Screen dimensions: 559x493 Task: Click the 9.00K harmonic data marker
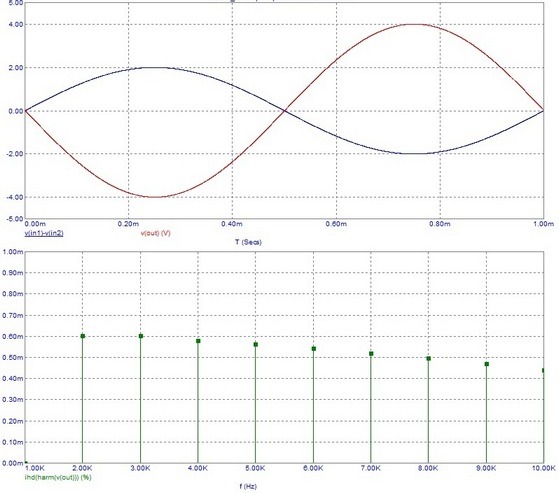(x=487, y=364)
